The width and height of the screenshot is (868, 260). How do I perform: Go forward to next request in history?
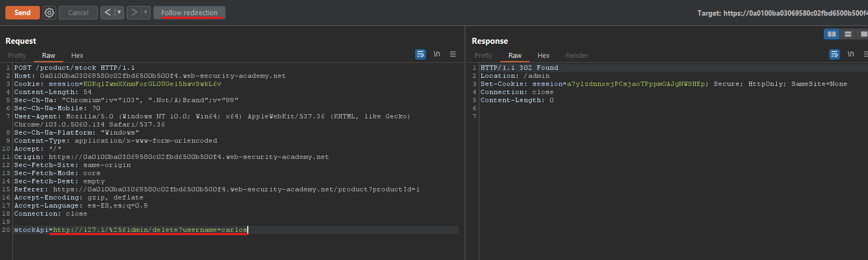(x=134, y=12)
